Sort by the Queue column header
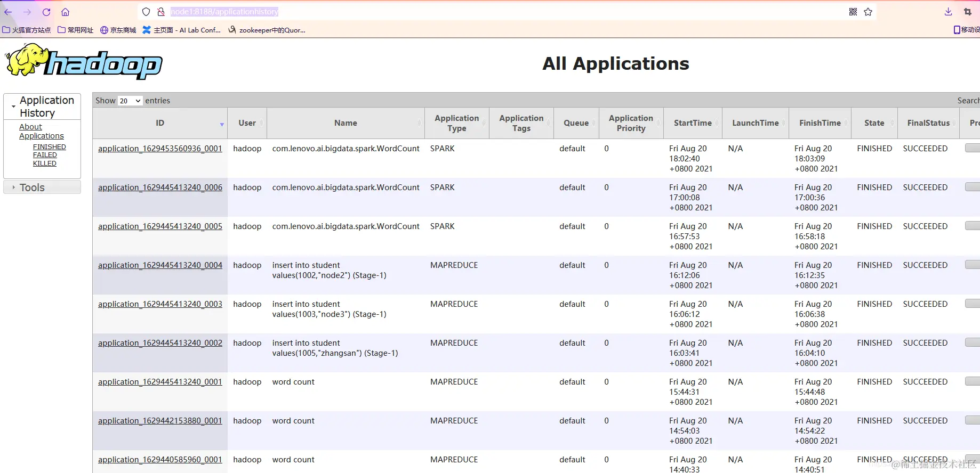This screenshot has height=473, width=980. (x=576, y=123)
